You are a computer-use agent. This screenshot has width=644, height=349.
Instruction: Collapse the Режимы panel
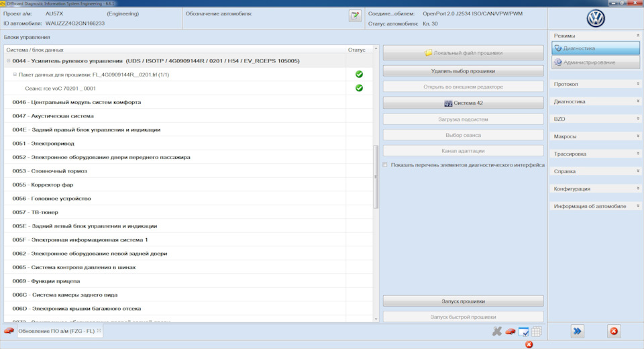click(638, 36)
